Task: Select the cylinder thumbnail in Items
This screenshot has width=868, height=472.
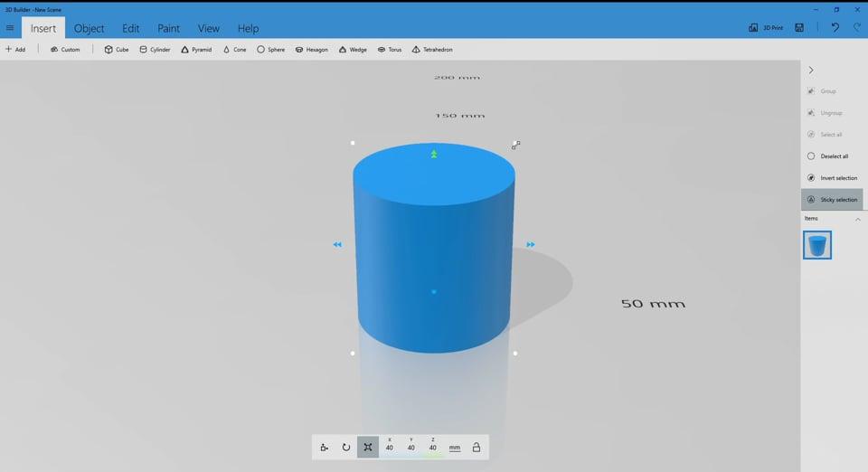Action: tap(817, 245)
